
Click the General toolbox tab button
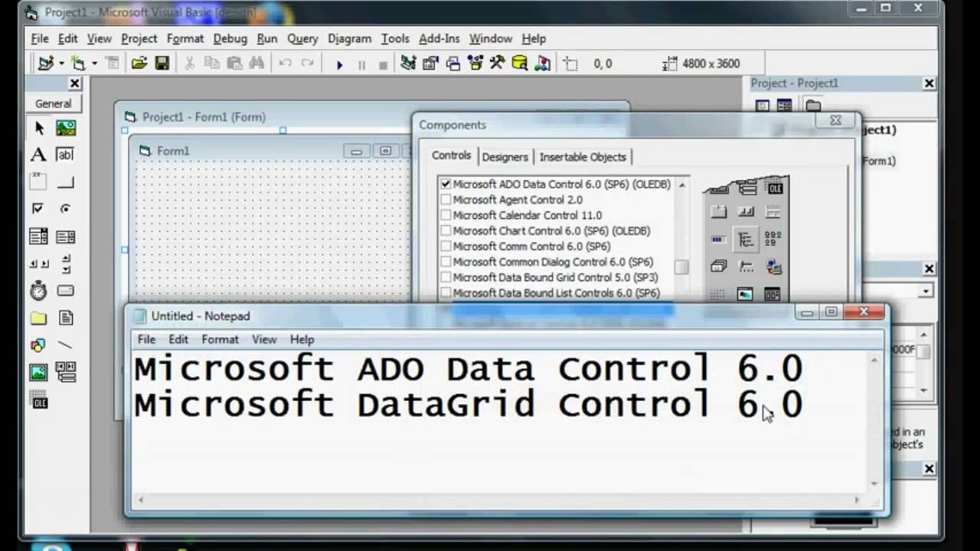click(53, 103)
